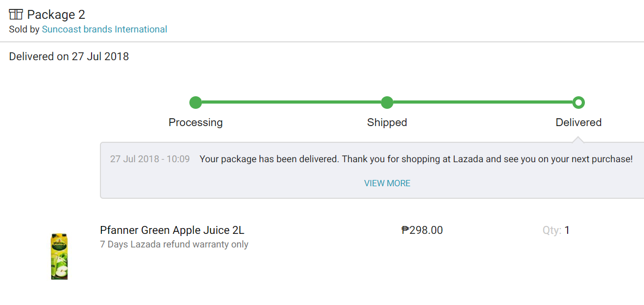Click the Delivered step label
This screenshot has height=305, width=644.
click(x=579, y=122)
